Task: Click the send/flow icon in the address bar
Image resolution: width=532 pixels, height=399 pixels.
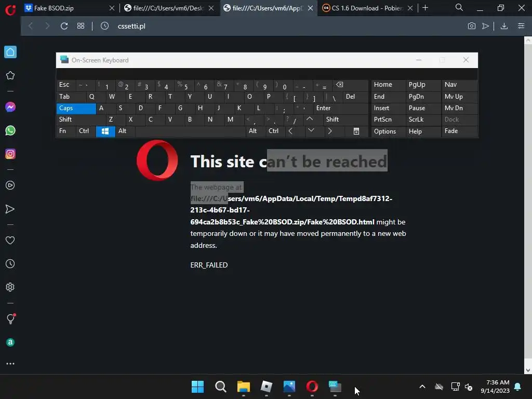Action: pos(486,26)
